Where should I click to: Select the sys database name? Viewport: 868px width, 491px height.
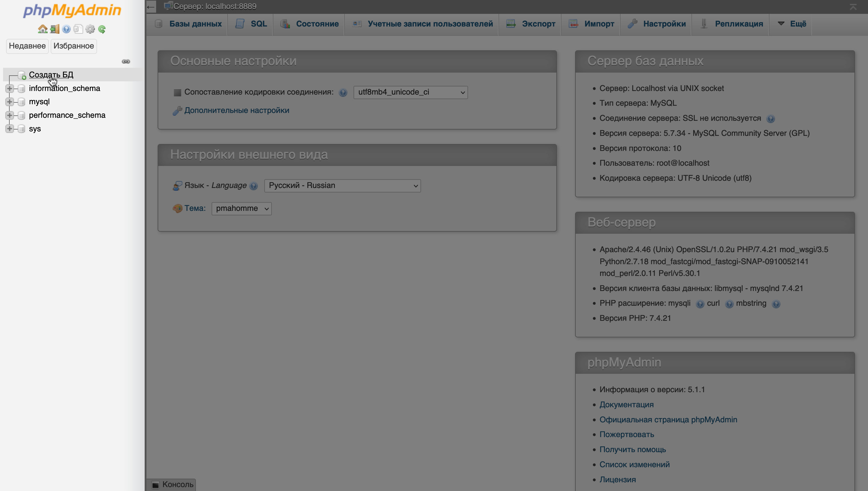[x=35, y=129]
